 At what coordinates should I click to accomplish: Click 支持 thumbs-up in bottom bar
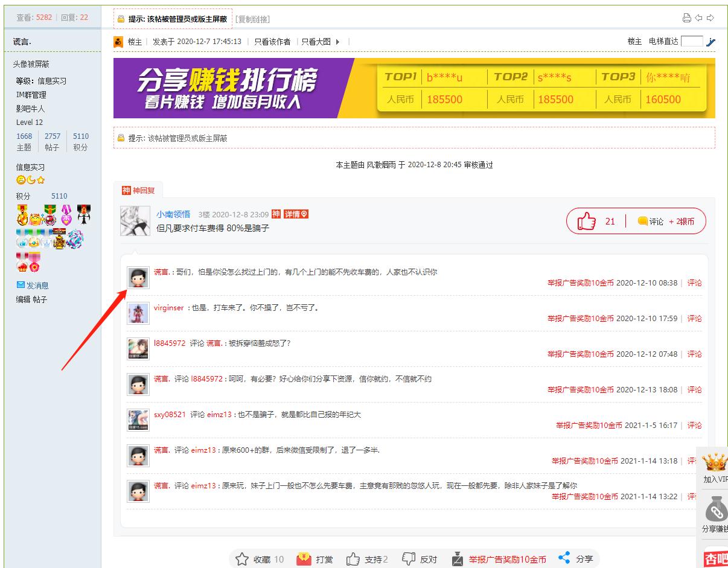point(353,560)
